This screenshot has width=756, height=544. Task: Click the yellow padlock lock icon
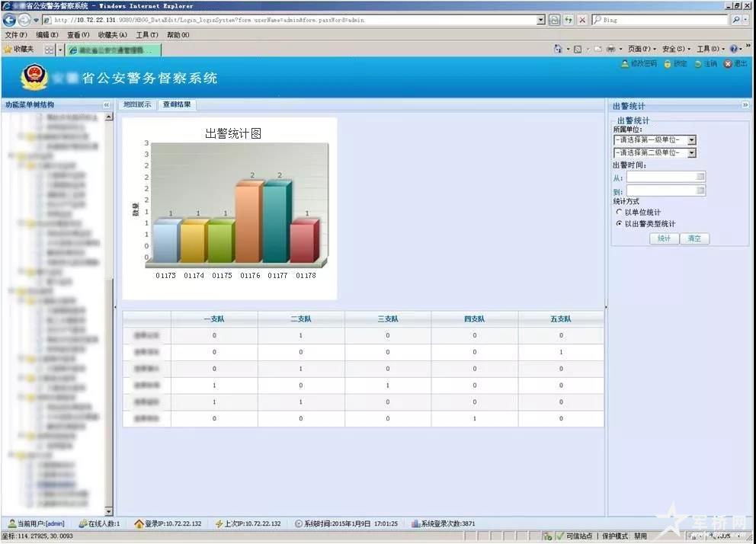click(668, 63)
